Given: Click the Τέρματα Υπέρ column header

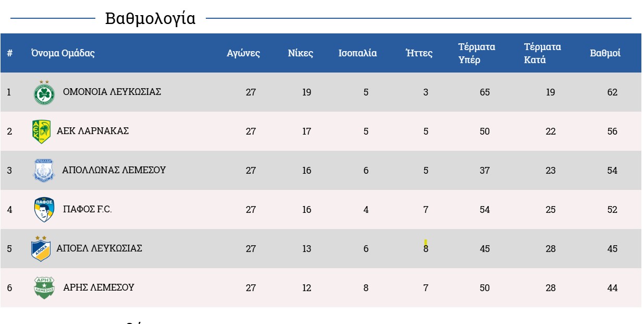Looking at the screenshot, I should [x=477, y=53].
